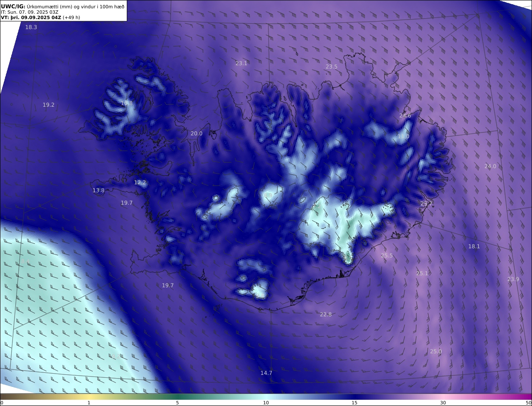Viewport: 532px width, 406px height.
Task: Select the map value 22.8
Action: [x=326, y=314]
